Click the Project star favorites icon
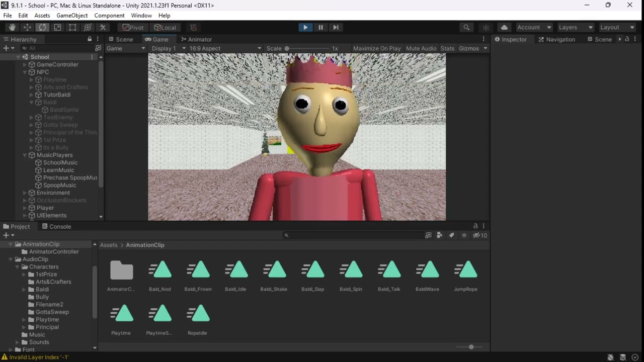 [464, 235]
